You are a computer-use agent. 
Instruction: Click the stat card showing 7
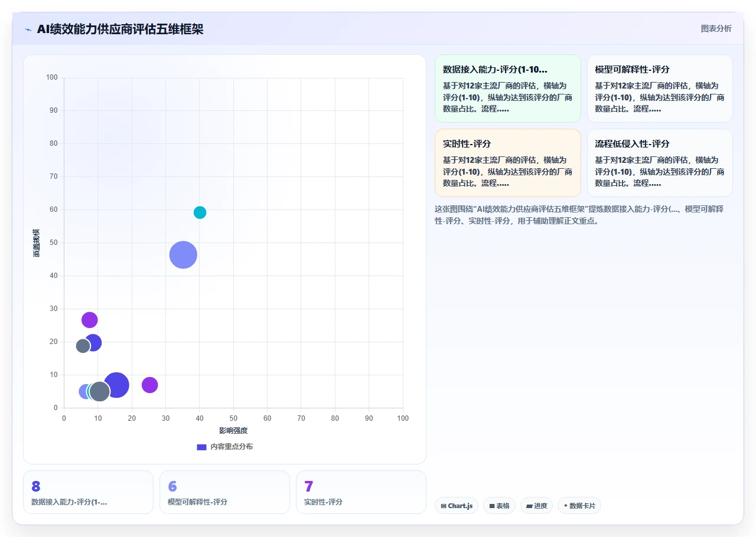pyautogui.click(x=361, y=492)
